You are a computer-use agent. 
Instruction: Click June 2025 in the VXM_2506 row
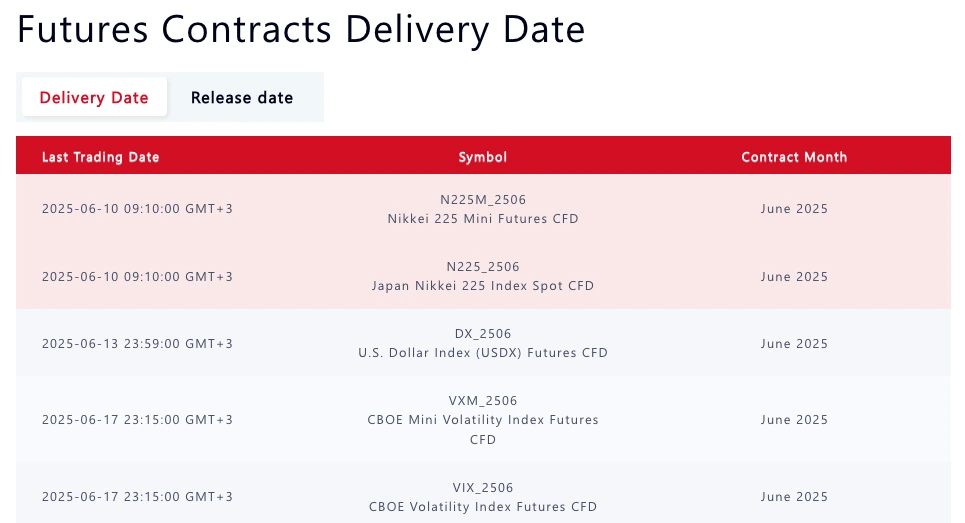[794, 420]
